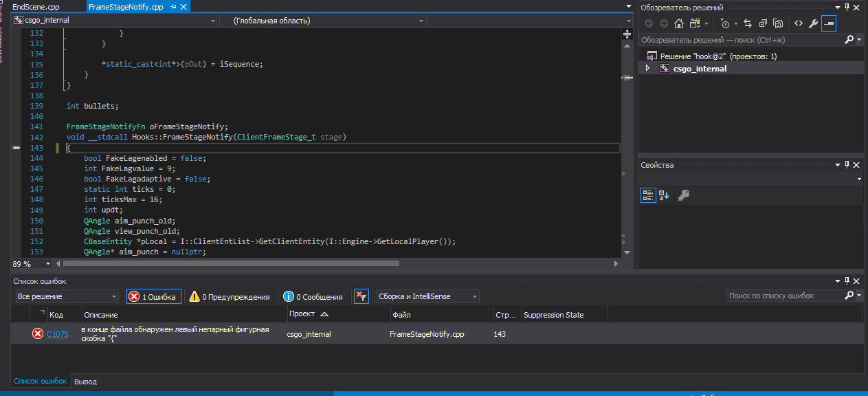
Task: Toggle Alphabetical sort in Properties panel
Action: coord(664,195)
